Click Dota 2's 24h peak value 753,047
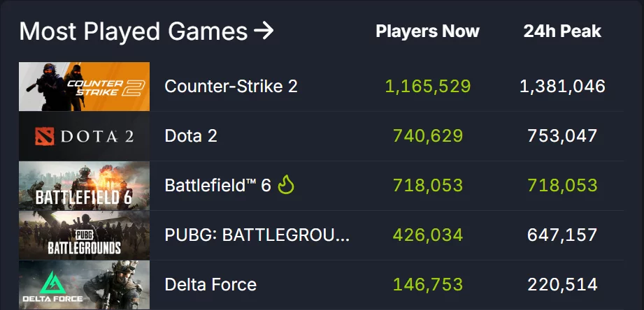 (562, 136)
